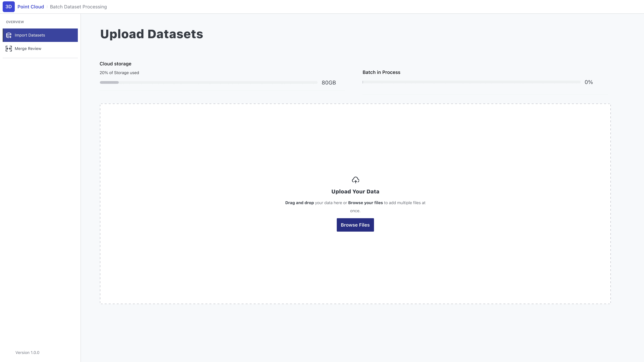
Task: Click the Upload Datasets heading
Action: [x=151, y=34]
